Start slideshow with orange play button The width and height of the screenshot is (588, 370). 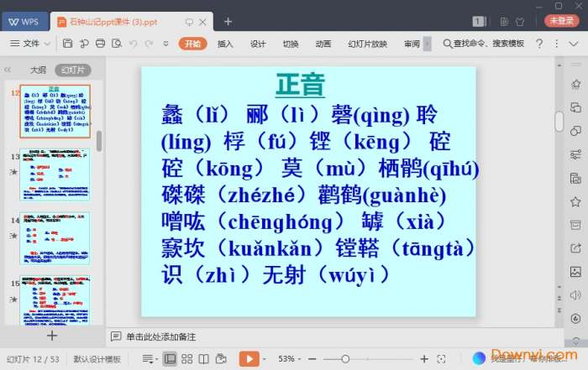point(249,359)
